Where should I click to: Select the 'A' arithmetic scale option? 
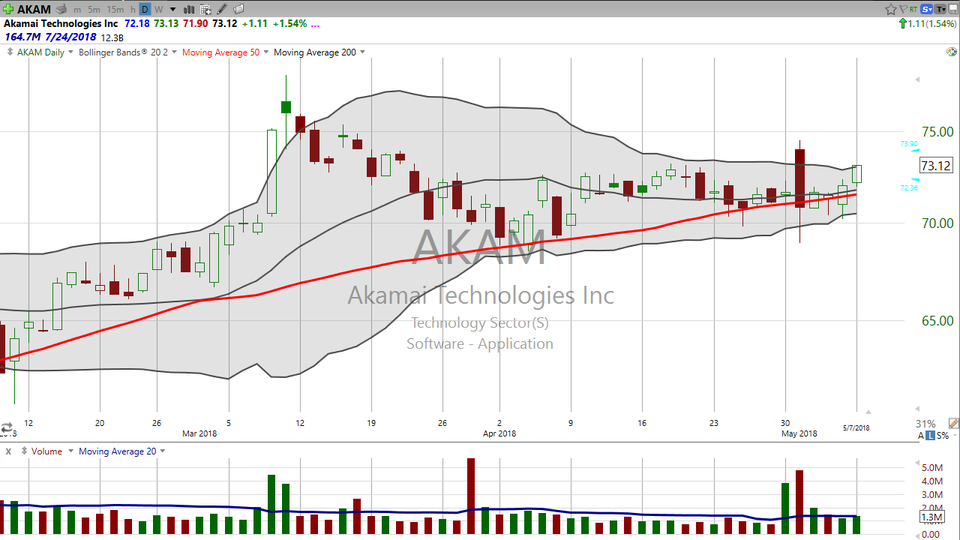(921, 436)
